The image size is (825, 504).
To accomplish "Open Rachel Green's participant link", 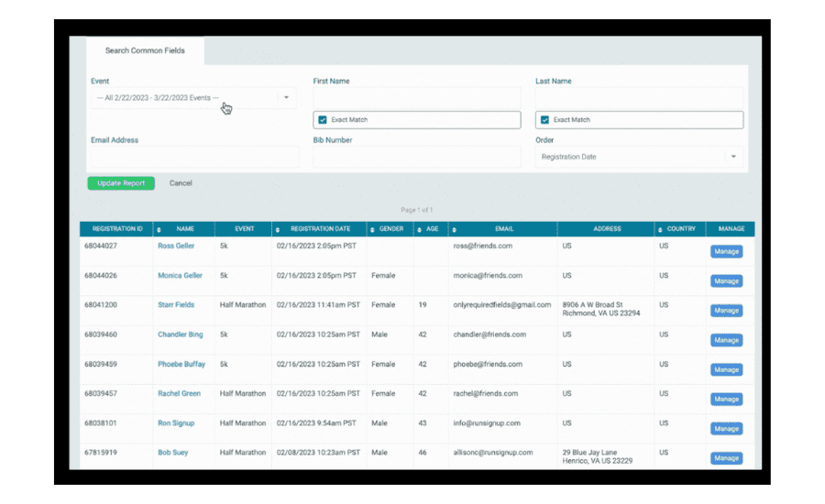I will point(180,393).
